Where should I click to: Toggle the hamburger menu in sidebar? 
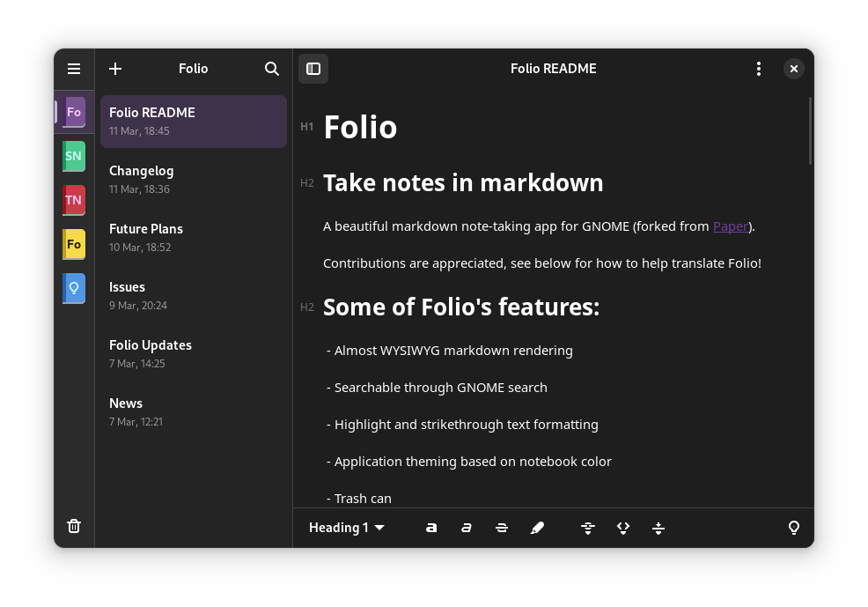(74, 69)
